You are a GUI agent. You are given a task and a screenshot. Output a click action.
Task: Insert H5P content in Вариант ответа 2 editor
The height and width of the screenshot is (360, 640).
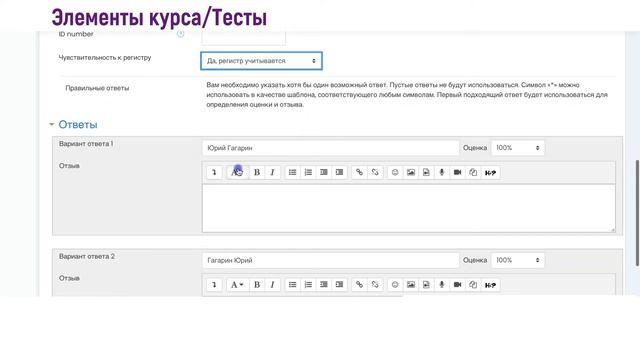coord(490,284)
